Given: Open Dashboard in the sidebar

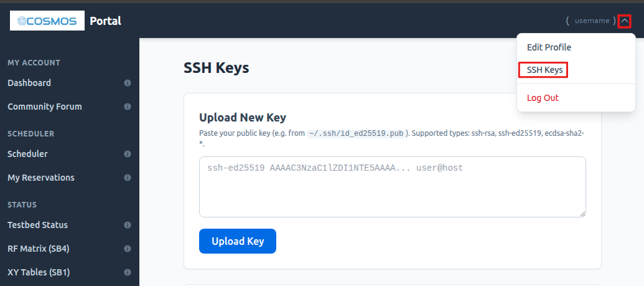Looking at the screenshot, I should click(29, 83).
